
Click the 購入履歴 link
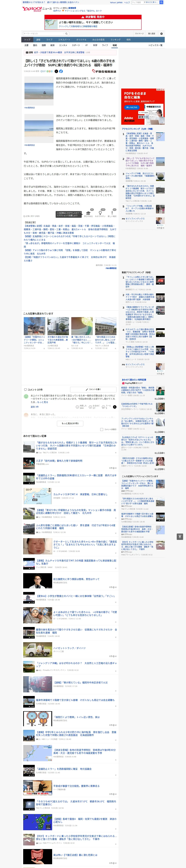[152, 34]
